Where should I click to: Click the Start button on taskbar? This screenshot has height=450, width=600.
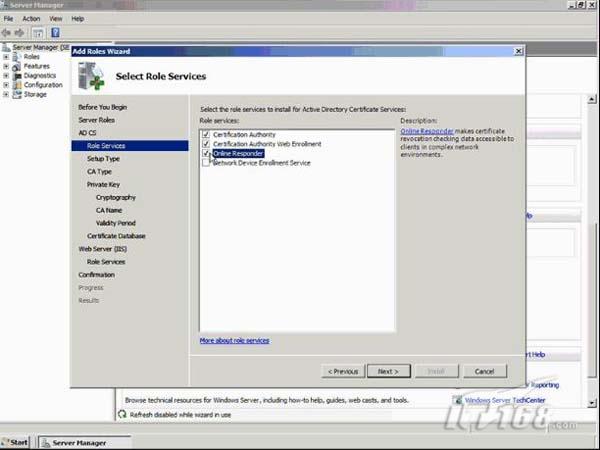17,441
